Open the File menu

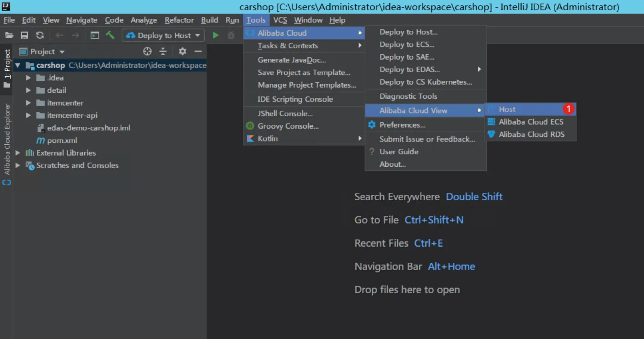(x=9, y=20)
